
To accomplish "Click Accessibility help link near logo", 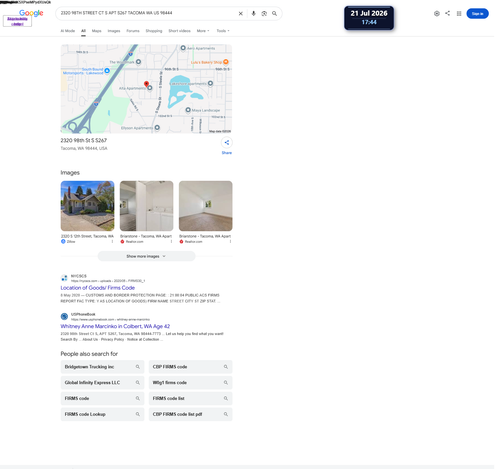I will click(x=17, y=21).
